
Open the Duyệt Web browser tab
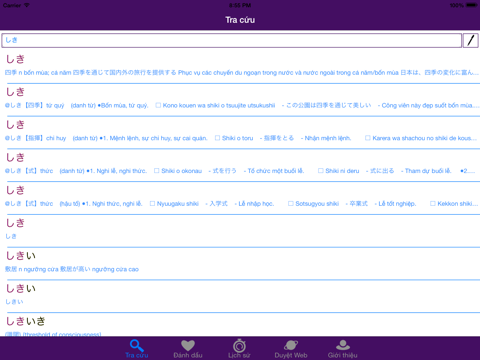(291, 349)
